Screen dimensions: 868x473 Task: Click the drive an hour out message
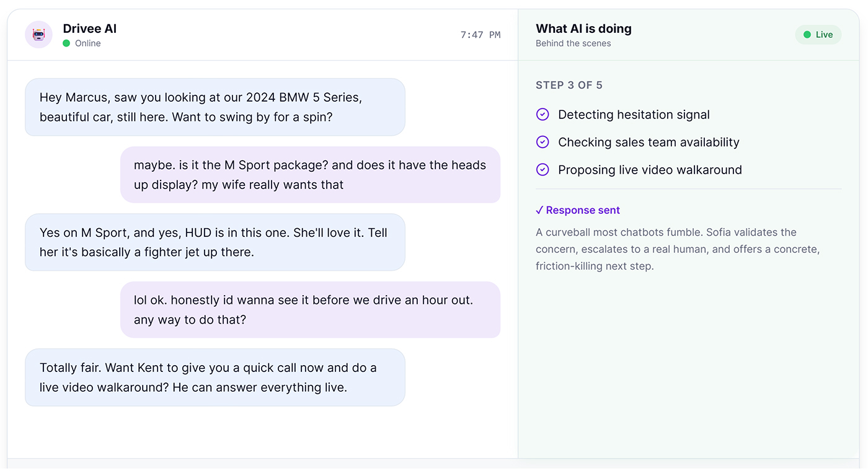coord(310,310)
